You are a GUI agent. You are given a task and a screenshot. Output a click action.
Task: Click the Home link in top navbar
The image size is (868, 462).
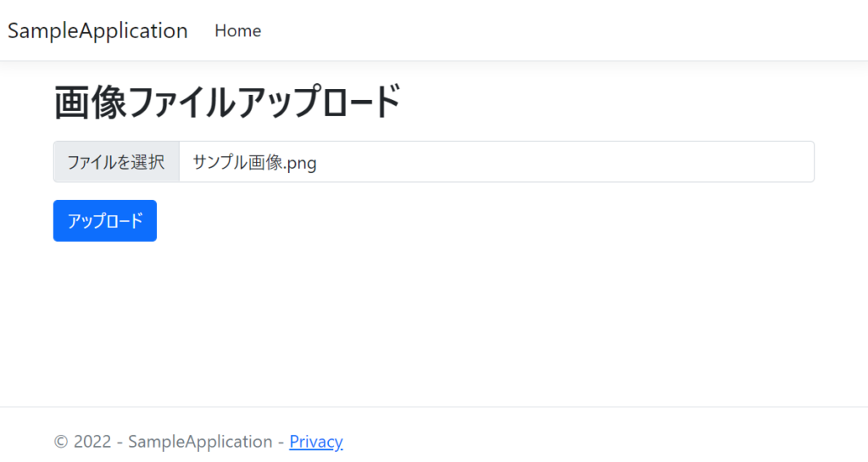[237, 31]
